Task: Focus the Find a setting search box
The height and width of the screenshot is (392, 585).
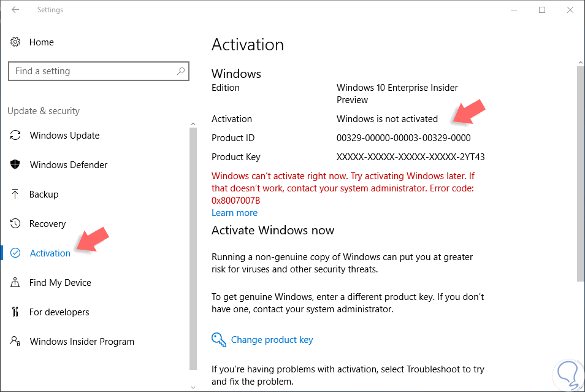Action: point(92,71)
